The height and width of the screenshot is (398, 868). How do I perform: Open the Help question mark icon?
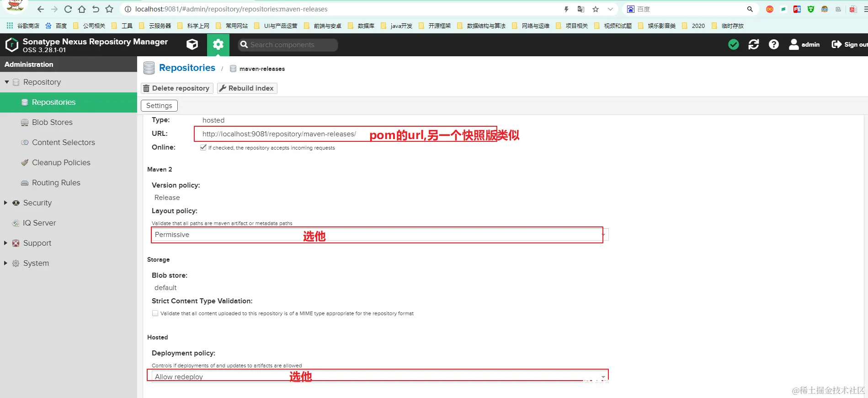(x=774, y=44)
